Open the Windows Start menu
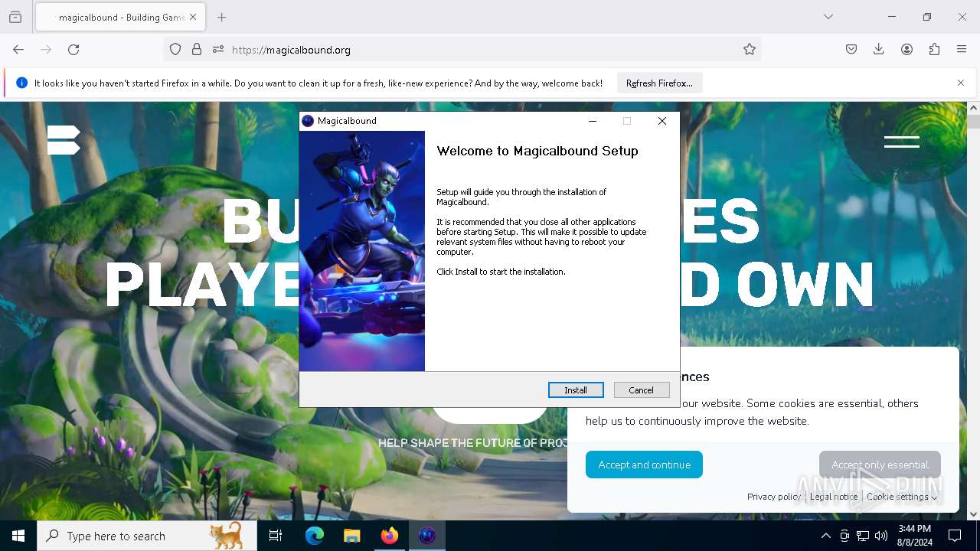The width and height of the screenshot is (980, 551). point(18,536)
